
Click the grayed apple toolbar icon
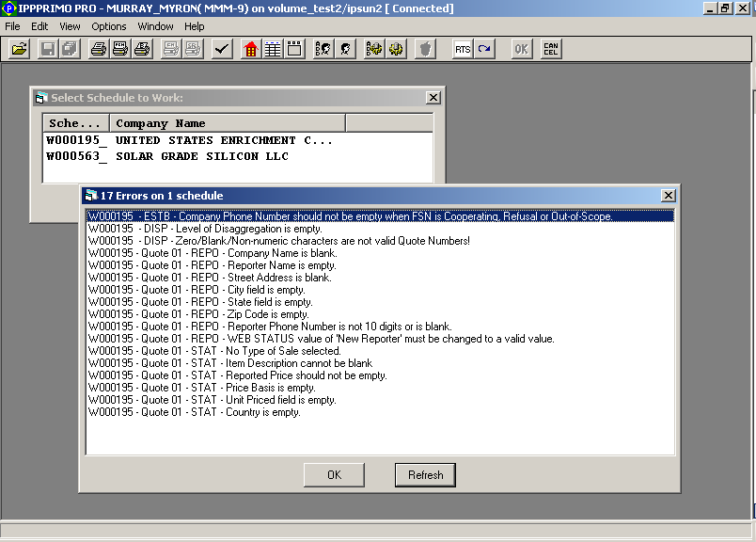coord(425,49)
